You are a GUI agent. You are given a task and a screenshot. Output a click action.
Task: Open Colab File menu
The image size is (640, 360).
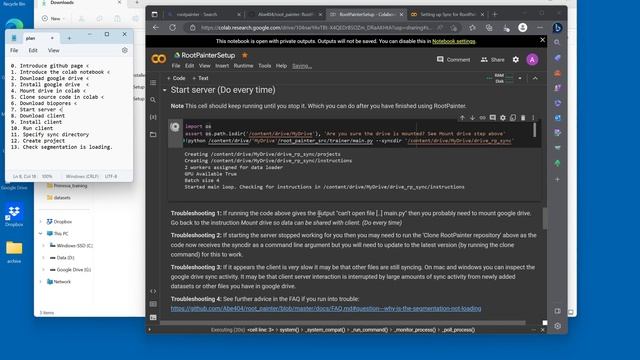(176, 66)
